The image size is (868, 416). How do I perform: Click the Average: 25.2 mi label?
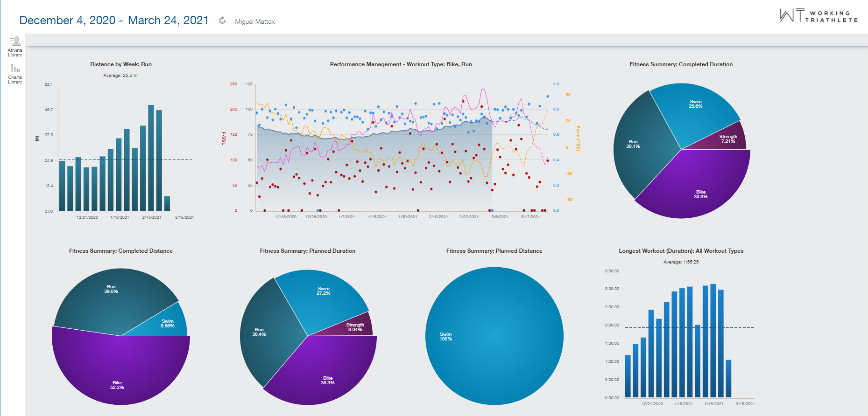click(x=121, y=75)
